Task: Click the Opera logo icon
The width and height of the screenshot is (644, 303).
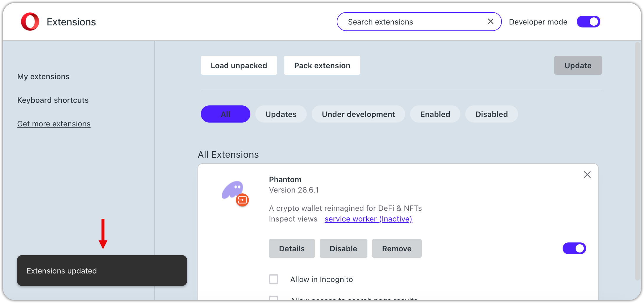Action: [x=30, y=22]
